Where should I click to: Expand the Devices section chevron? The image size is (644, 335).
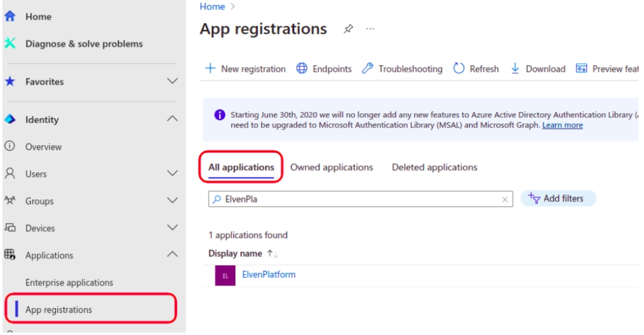(172, 228)
